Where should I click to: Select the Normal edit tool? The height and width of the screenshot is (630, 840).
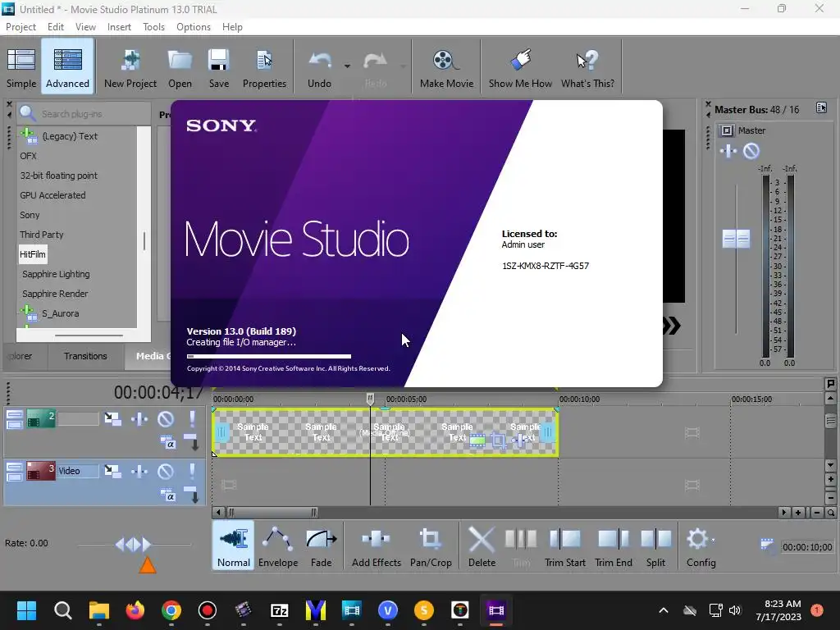233,546
